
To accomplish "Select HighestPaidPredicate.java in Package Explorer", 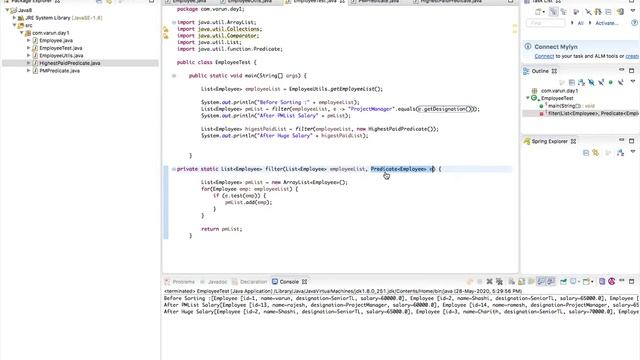I will 70,63.
